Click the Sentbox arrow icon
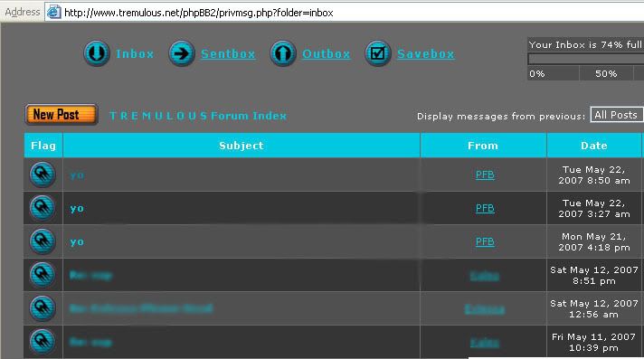 [182, 53]
